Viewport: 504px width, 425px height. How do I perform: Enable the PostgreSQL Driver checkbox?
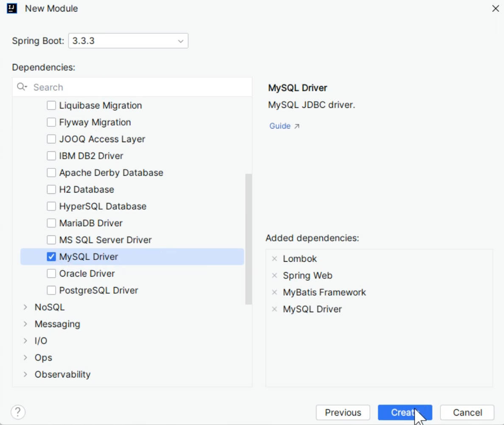(51, 291)
